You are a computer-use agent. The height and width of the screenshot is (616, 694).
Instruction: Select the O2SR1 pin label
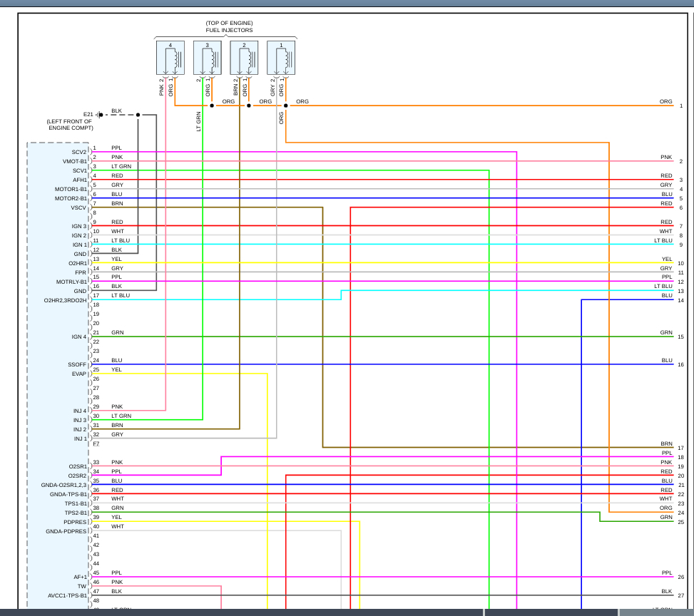pyautogui.click(x=77, y=466)
